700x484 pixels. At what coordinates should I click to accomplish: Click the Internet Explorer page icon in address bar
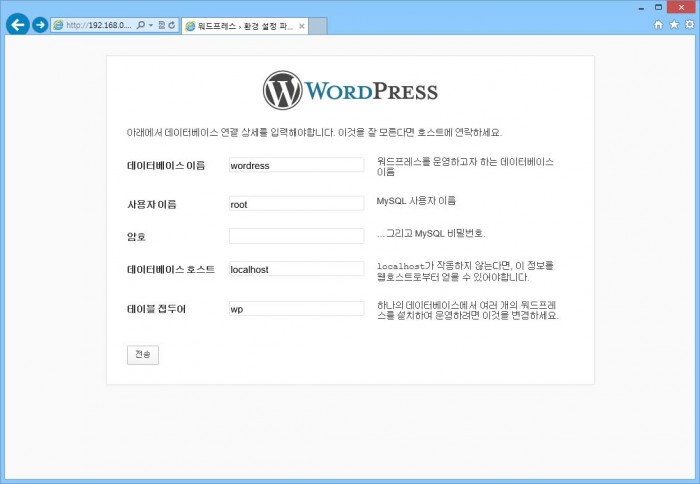58,25
